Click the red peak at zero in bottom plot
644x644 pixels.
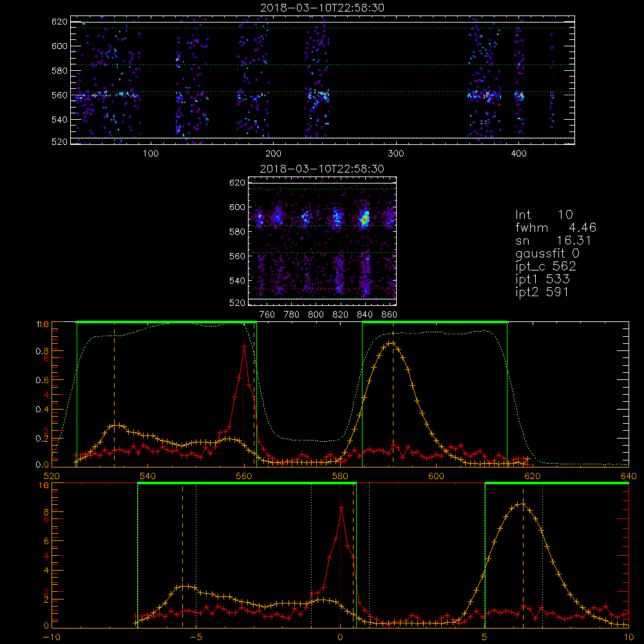click(x=341, y=508)
